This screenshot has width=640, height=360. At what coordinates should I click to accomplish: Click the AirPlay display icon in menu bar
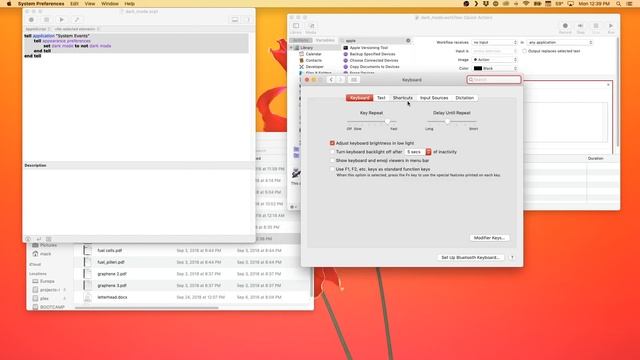(x=571, y=4)
